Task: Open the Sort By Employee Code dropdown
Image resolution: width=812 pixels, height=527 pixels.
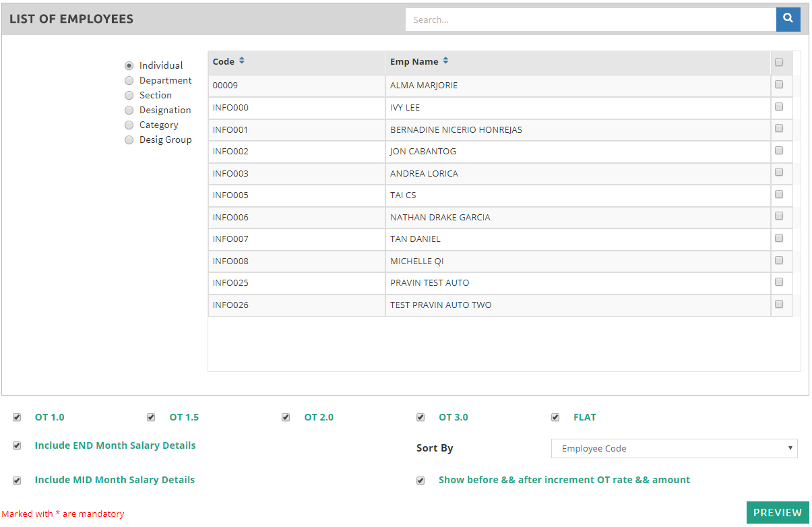Action: (x=674, y=448)
